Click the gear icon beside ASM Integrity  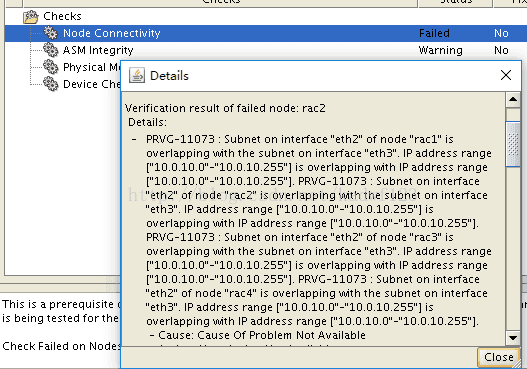click(51, 50)
